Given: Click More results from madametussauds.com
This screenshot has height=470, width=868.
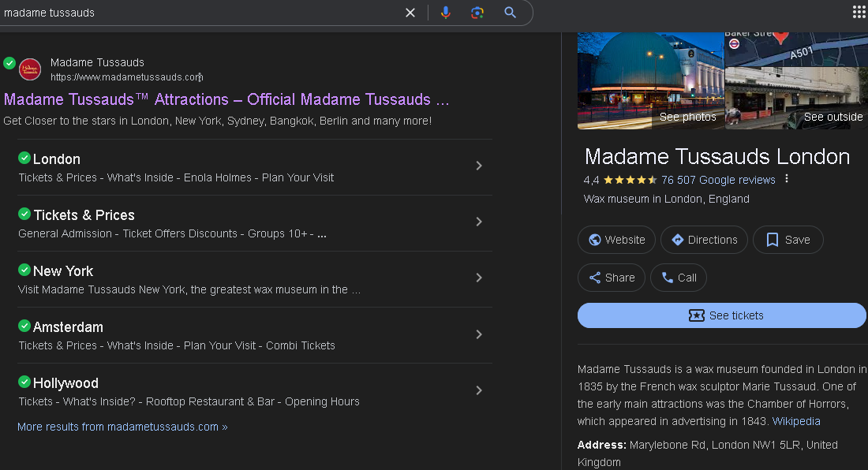Looking at the screenshot, I should (x=122, y=427).
